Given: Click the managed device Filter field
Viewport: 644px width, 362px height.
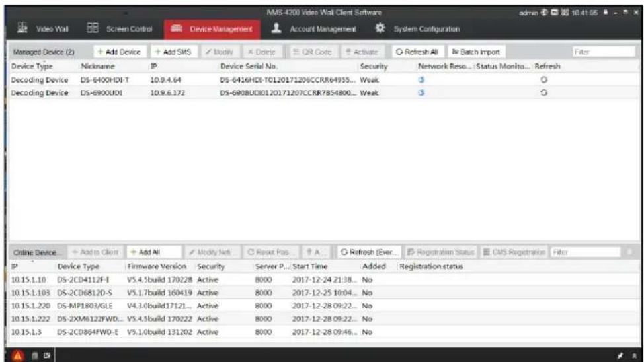Looking at the screenshot, I should tap(604, 52).
